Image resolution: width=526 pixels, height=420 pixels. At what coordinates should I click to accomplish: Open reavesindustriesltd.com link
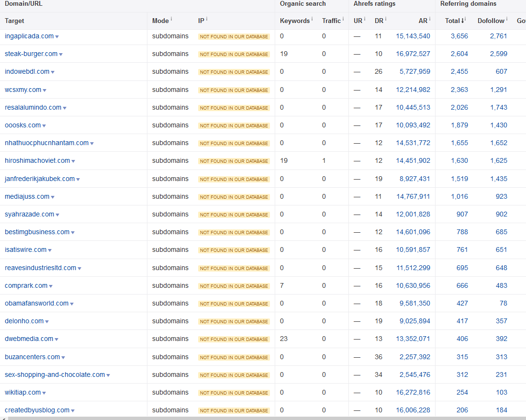[40, 268]
